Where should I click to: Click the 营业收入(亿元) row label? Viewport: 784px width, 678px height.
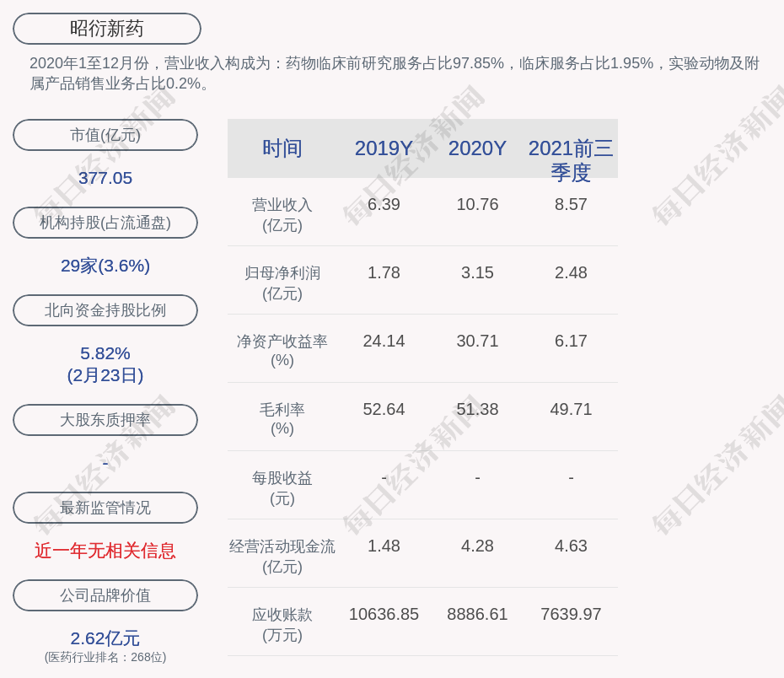click(x=282, y=215)
